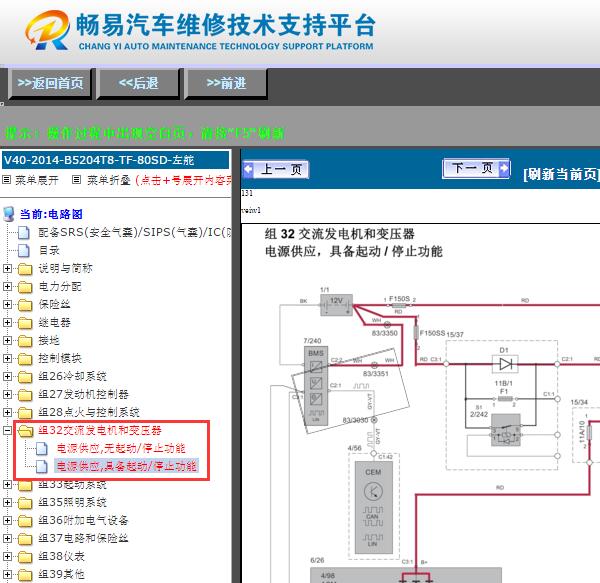
Task: Click folder icon of 组38仪表
Action: point(25,557)
